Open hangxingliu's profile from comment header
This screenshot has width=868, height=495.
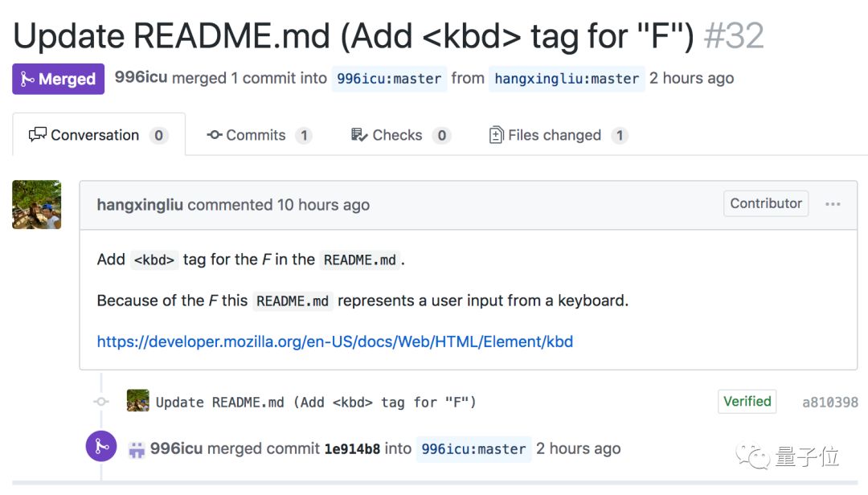[x=140, y=204]
